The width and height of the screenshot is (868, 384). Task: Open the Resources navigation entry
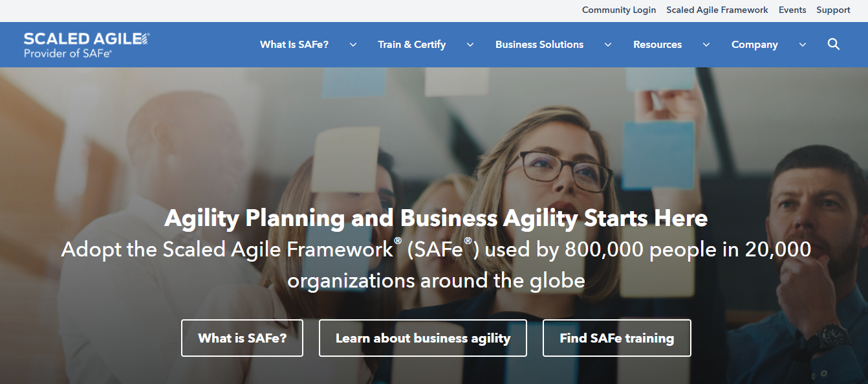[x=657, y=44]
